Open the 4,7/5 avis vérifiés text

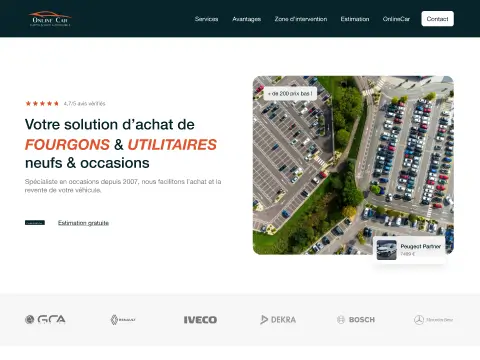(x=84, y=104)
